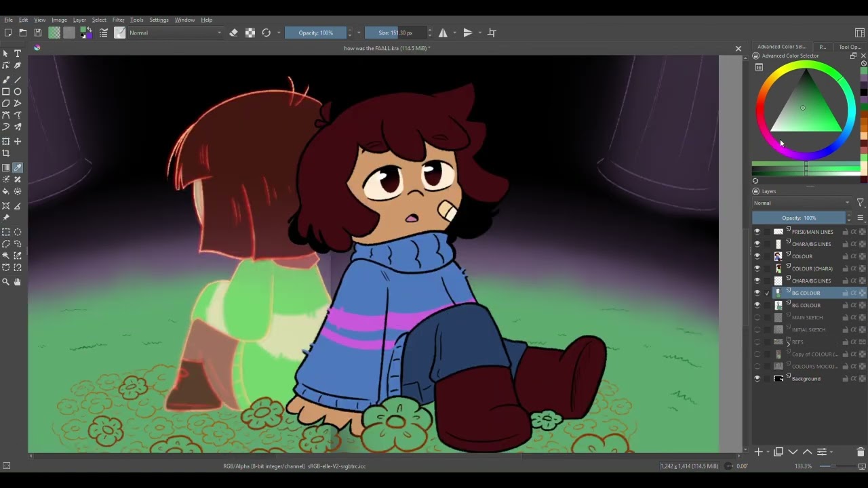Select the Gradient tool
The image size is (868, 488).
[x=6, y=167]
